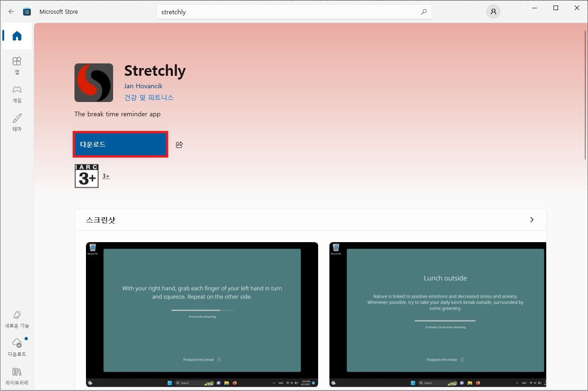Click 'The break time reminder app' text
This screenshot has height=391, width=588.
point(118,114)
